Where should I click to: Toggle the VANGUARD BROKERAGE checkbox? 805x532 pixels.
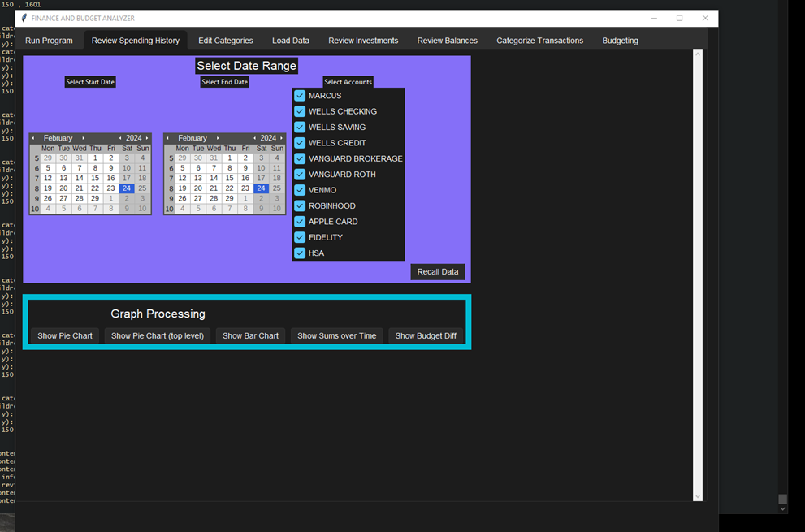click(300, 158)
